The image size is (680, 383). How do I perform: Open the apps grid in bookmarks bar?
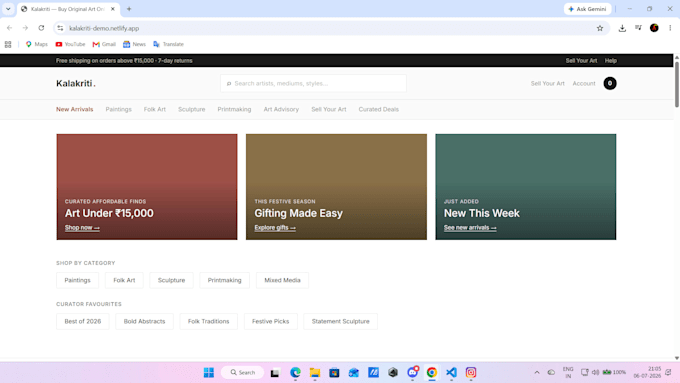[x=8, y=44]
